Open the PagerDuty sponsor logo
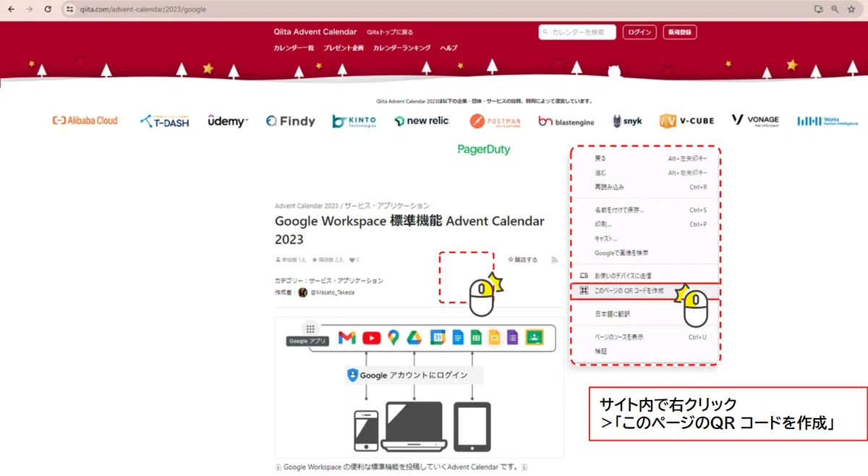868x476 pixels. pos(484,150)
